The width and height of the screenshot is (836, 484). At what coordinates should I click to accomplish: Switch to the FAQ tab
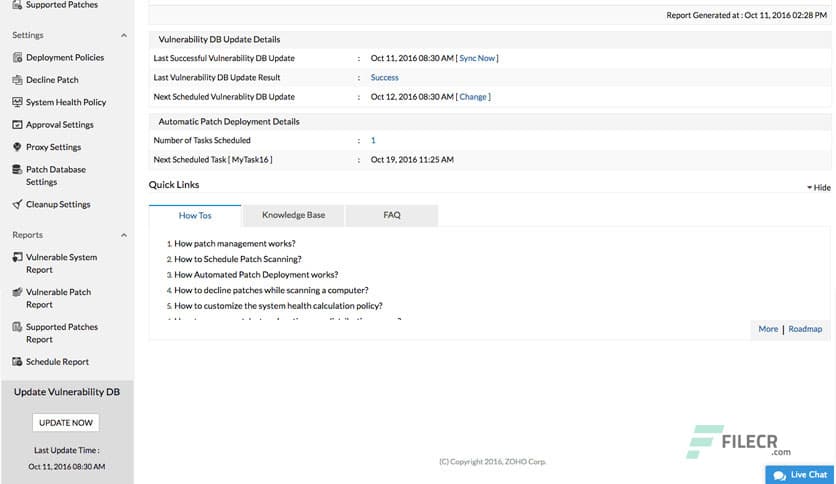coord(392,215)
